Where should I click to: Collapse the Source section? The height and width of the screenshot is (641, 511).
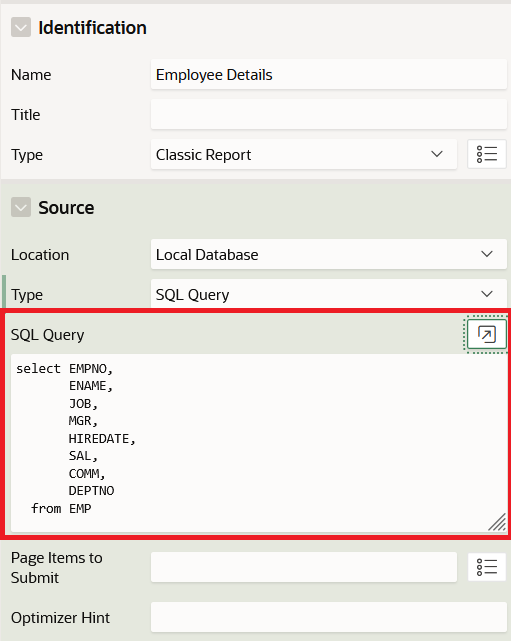pyautogui.click(x=21, y=207)
